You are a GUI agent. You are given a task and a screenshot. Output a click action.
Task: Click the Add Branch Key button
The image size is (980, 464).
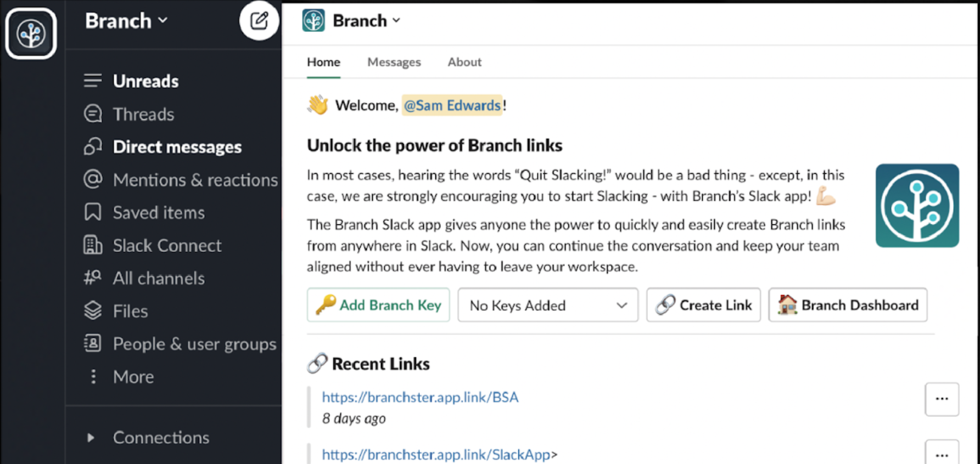tap(378, 305)
